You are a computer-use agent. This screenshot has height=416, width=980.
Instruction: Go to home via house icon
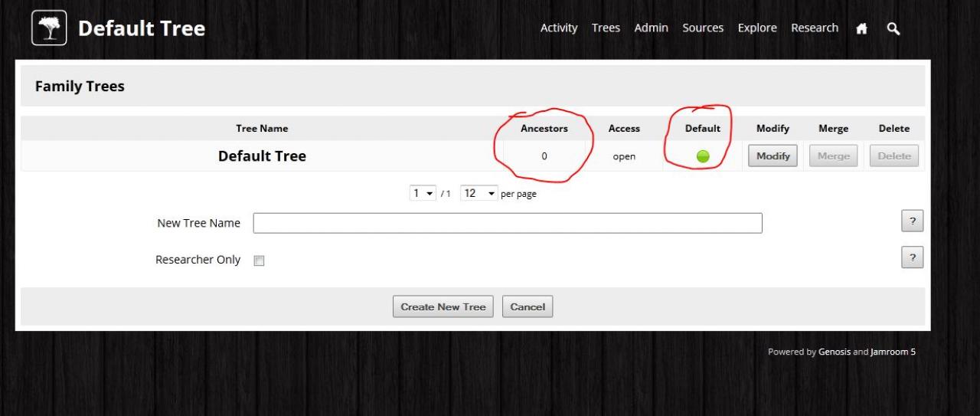click(861, 28)
